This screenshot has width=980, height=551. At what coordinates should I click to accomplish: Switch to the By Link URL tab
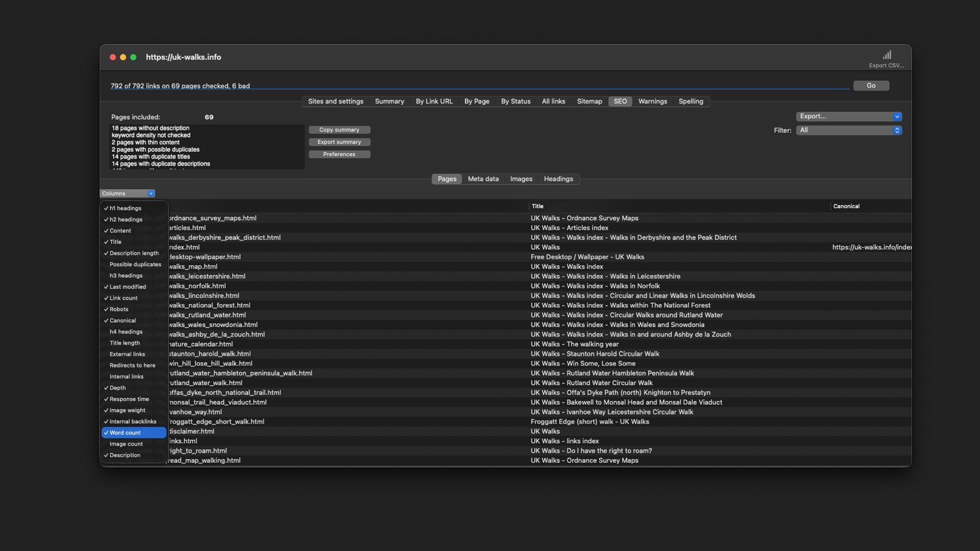pos(434,102)
